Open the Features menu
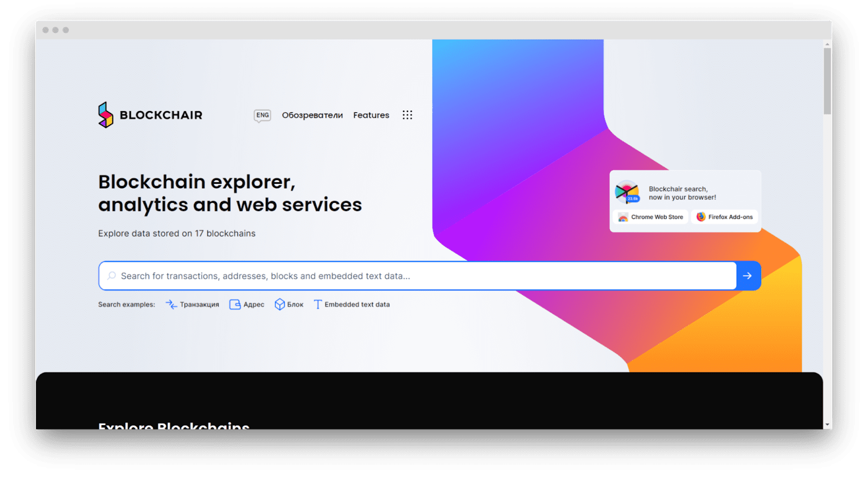Screen dimensions: 868x481 point(371,116)
